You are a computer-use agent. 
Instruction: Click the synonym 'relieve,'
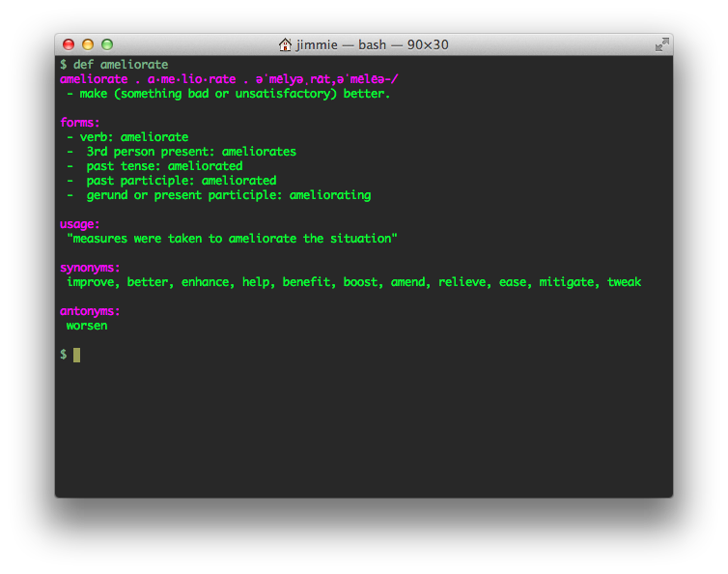pyautogui.click(x=464, y=282)
